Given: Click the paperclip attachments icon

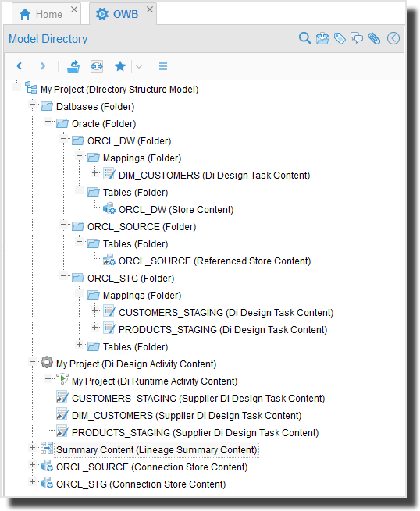Looking at the screenshot, I should pyautogui.click(x=374, y=38).
